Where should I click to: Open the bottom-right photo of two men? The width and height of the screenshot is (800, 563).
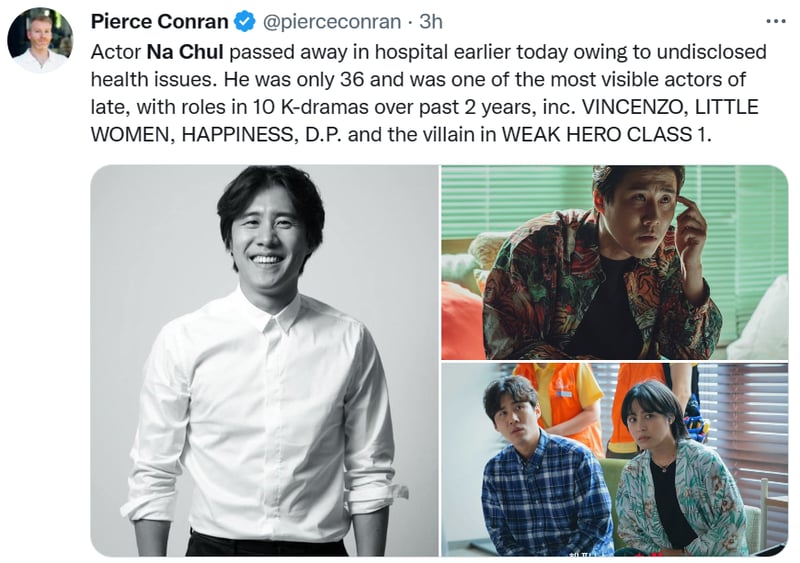coord(614,459)
